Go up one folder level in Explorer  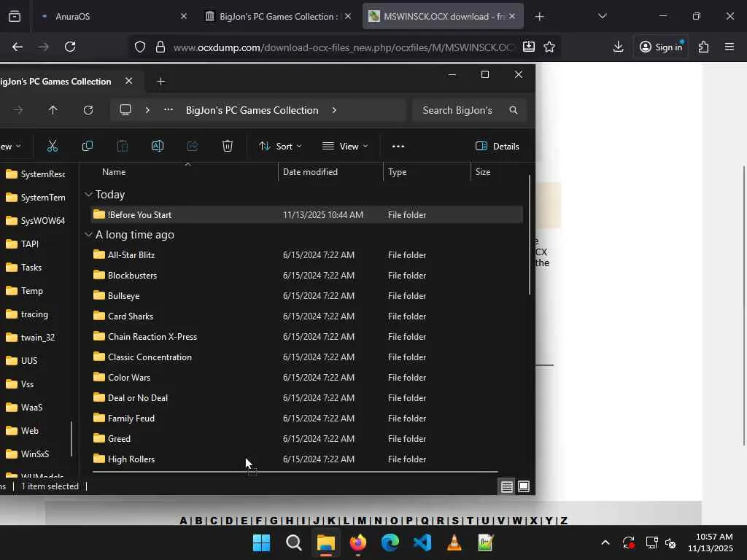point(53,110)
